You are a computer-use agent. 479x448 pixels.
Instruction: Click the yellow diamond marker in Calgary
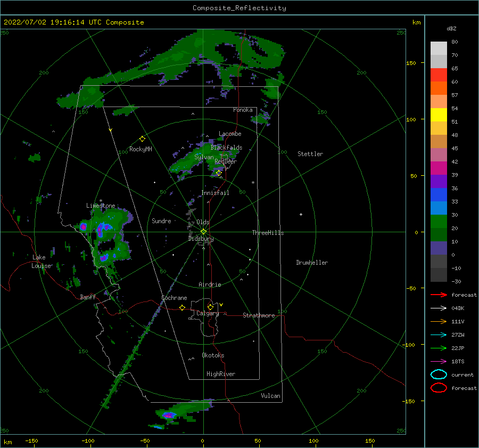pyautogui.click(x=210, y=307)
